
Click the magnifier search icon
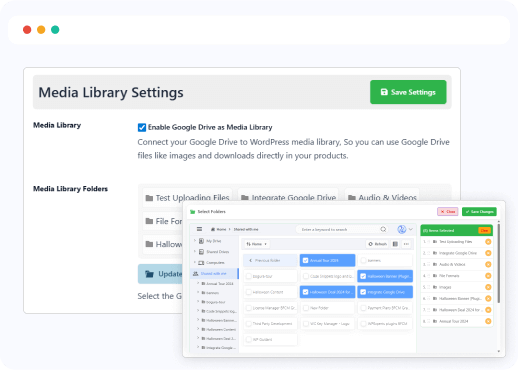tap(384, 230)
